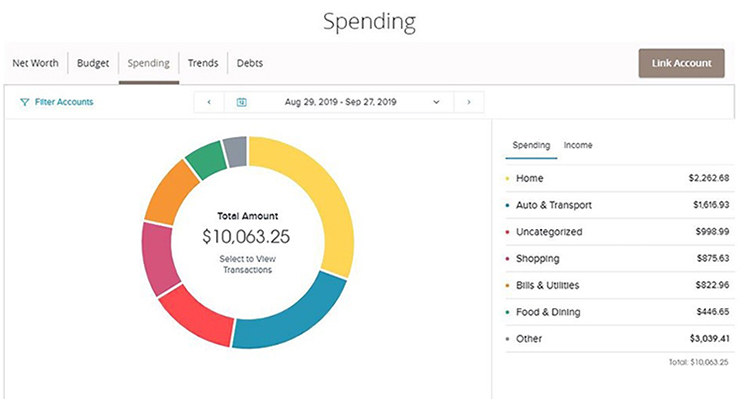Viewport: 741px width, 399px height.
Task: Select the Spending navigation tab
Action: pyautogui.click(x=148, y=63)
